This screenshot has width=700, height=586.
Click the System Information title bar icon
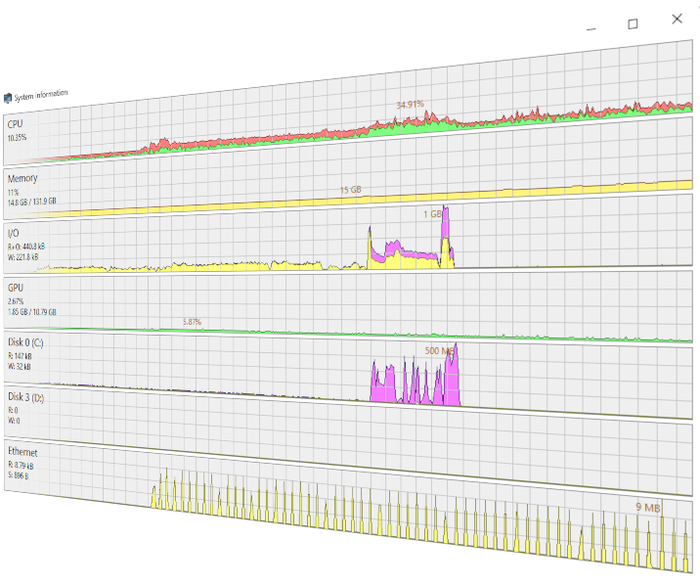click(x=8, y=98)
